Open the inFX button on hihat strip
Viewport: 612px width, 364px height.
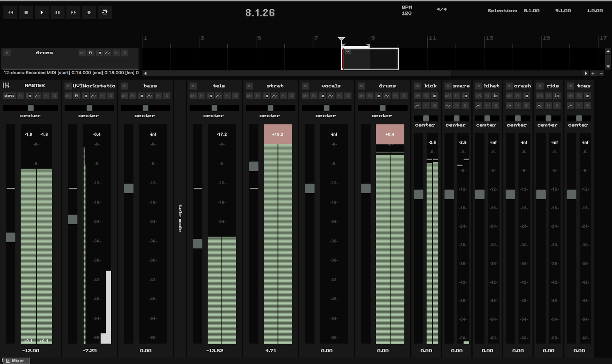(479, 96)
